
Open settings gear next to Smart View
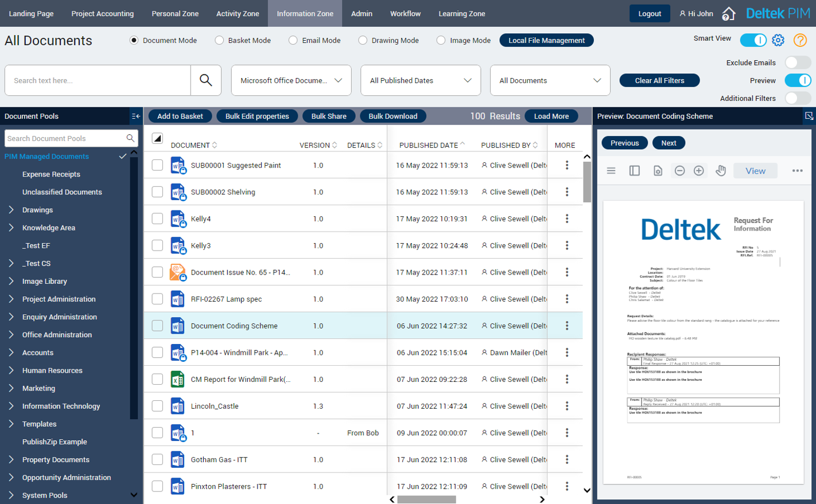tap(778, 40)
